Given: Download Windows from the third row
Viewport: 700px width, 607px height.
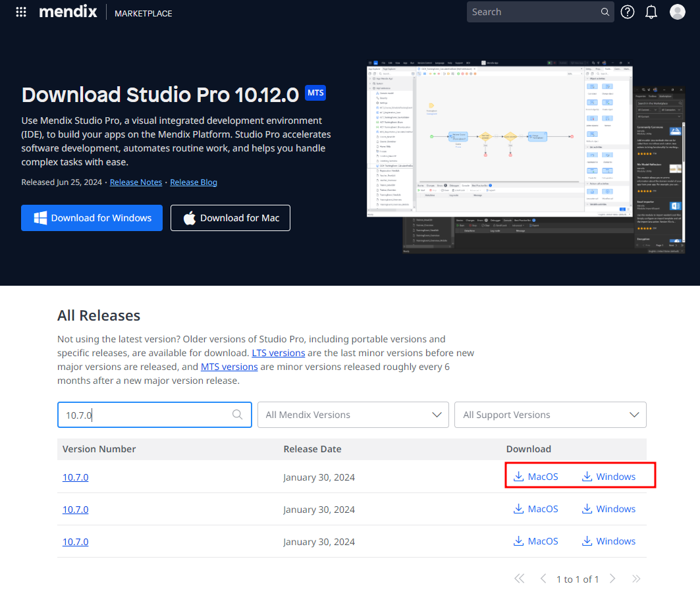Looking at the screenshot, I should coord(608,541).
